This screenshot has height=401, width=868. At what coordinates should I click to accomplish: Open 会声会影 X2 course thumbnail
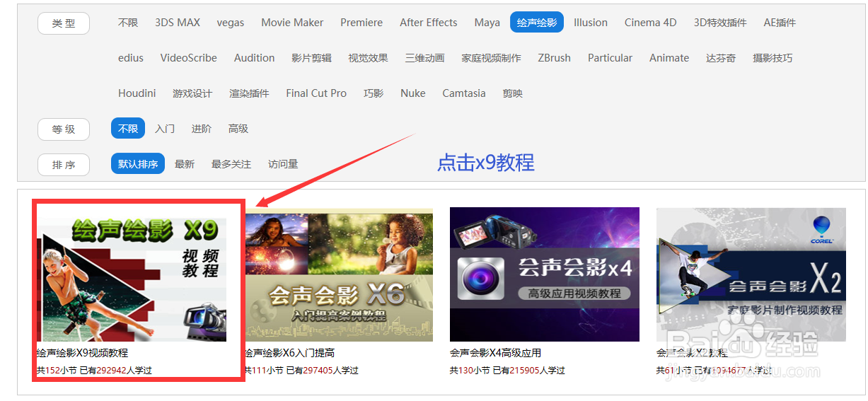(x=751, y=274)
